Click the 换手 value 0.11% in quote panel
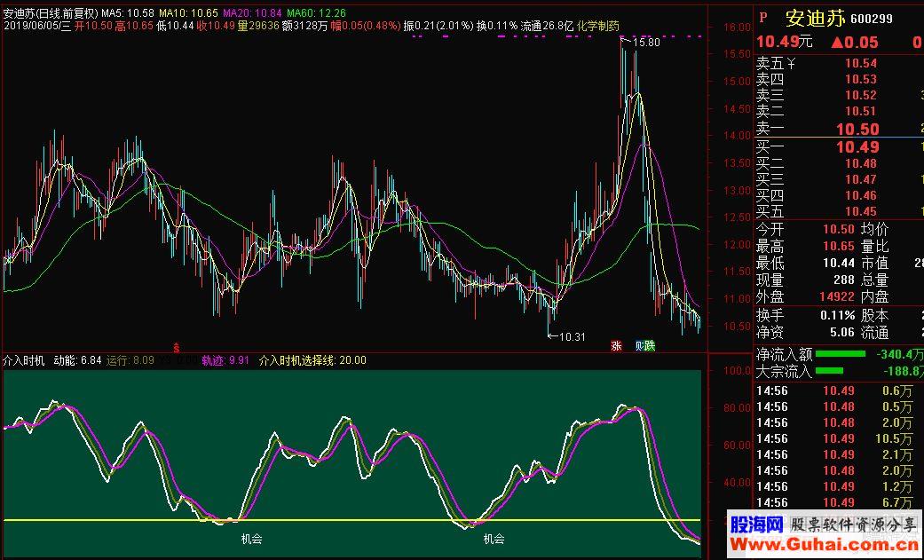This screenshot has width=924, height=560. [837, 315]
